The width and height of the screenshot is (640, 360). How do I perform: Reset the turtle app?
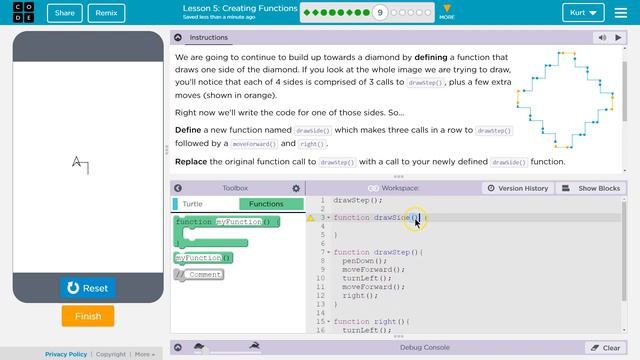(x=88, y=288)
